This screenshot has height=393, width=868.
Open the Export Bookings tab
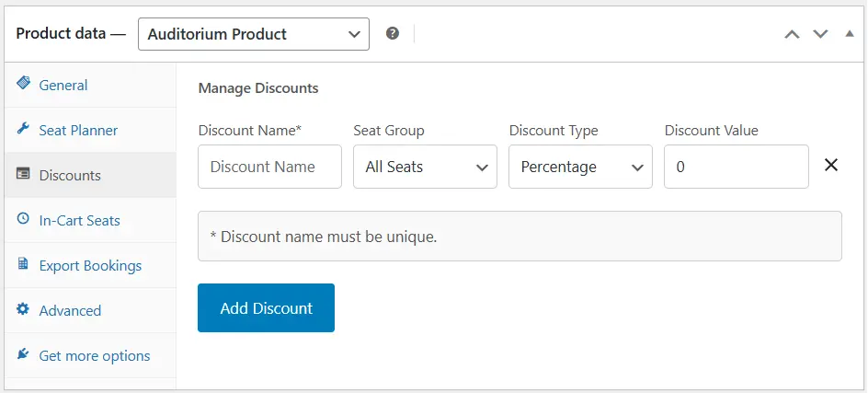tap(90, 266)
